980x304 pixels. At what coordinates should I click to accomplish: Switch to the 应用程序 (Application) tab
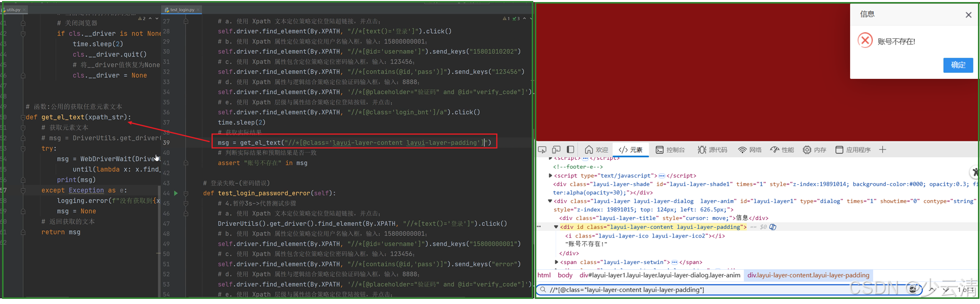coord(853,149)
